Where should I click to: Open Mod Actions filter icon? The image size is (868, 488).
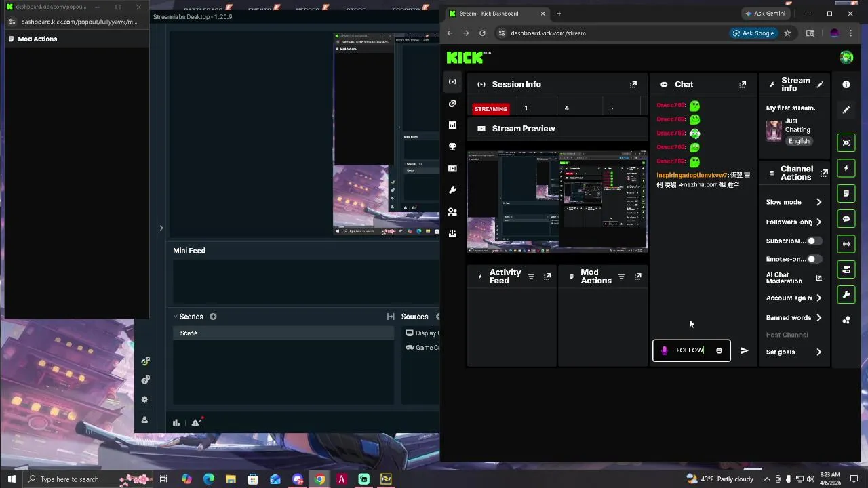[x=621, y=277]
